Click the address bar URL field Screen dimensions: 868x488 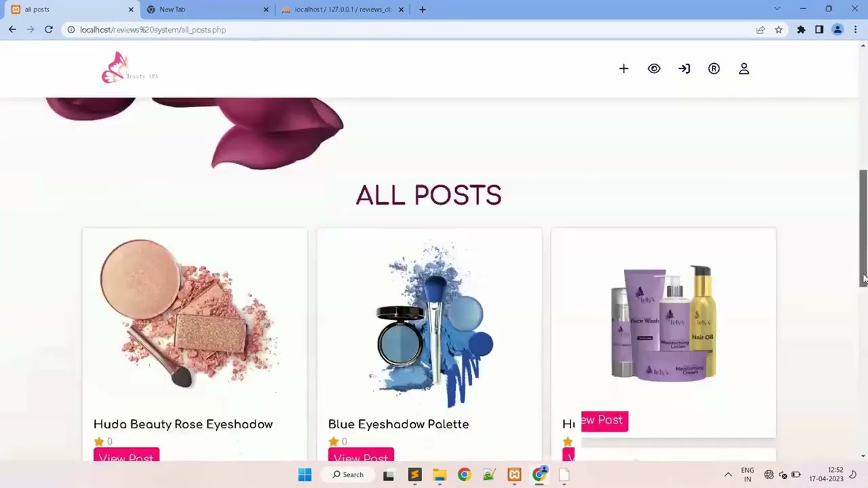tap(407, 30)
